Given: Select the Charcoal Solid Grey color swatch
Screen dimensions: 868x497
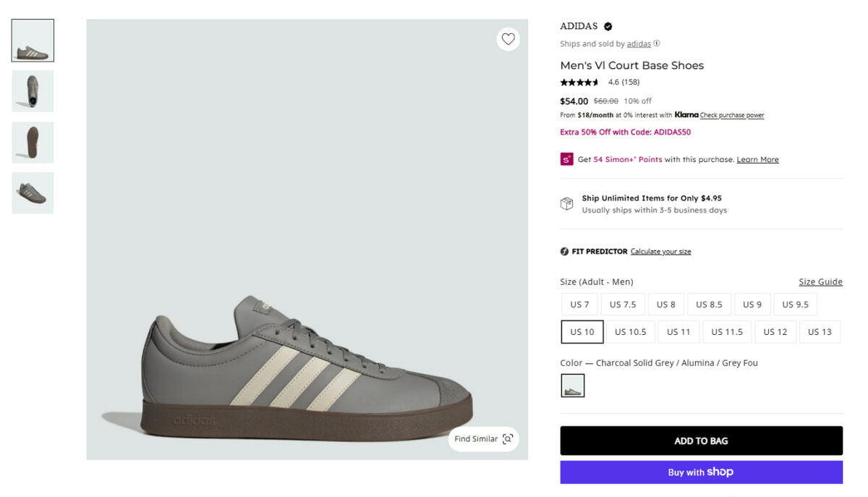Looking at the screenshot, I should click(573, 386).
